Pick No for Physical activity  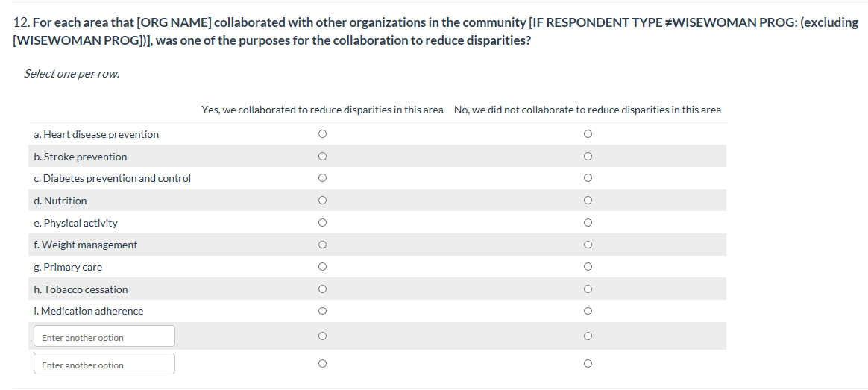click(x=588, y=223)
